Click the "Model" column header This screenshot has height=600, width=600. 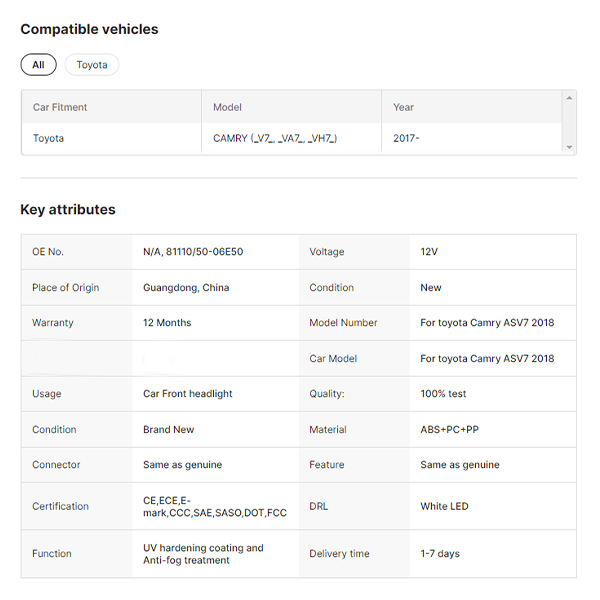pos(227,107)
